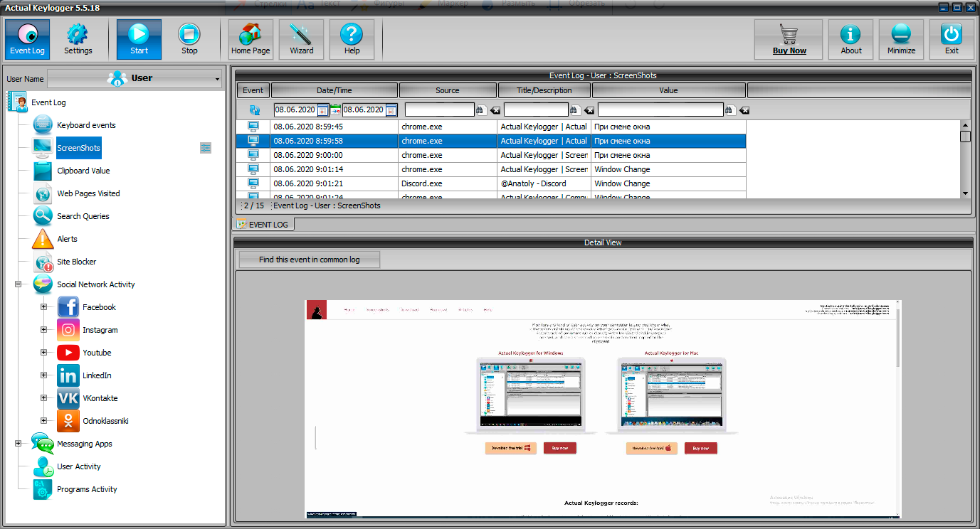Screen dimensions: 980x529
Task: Select the 08.06.2020 8:59:45 log row
Action: tap(491, 127)
